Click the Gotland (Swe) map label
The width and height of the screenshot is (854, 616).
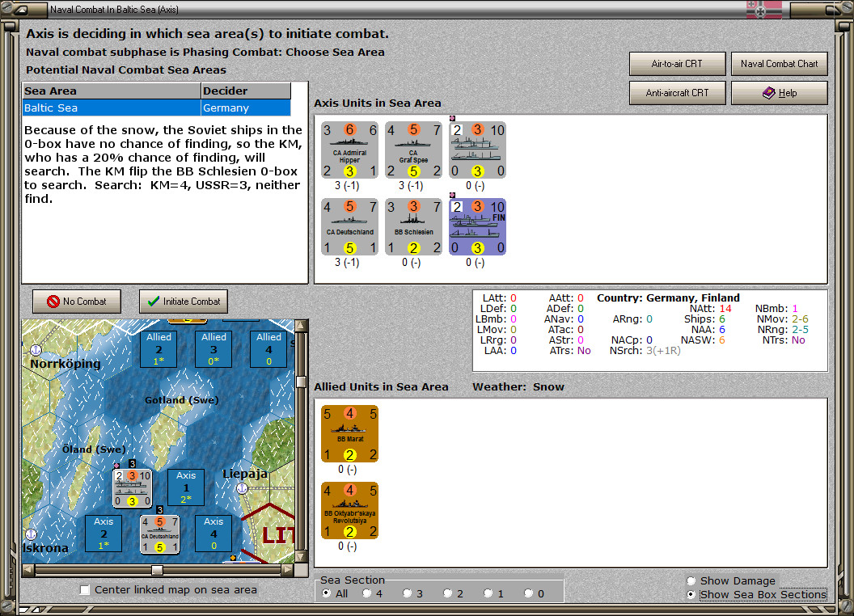coord(182,400)
